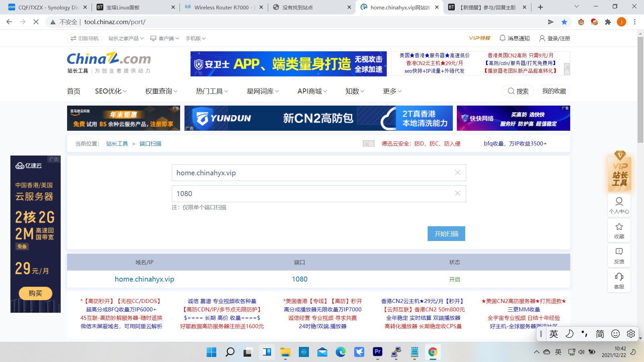Click the Chrome icon on the taskbar
The width and height of the screenshot is (644, 362).
433,352
